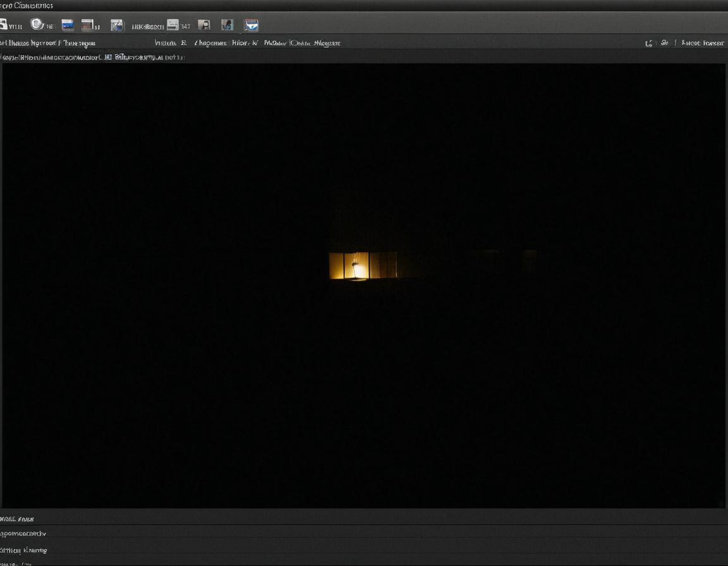Click the portrait photo icon in toolbar

coord(227,25)
